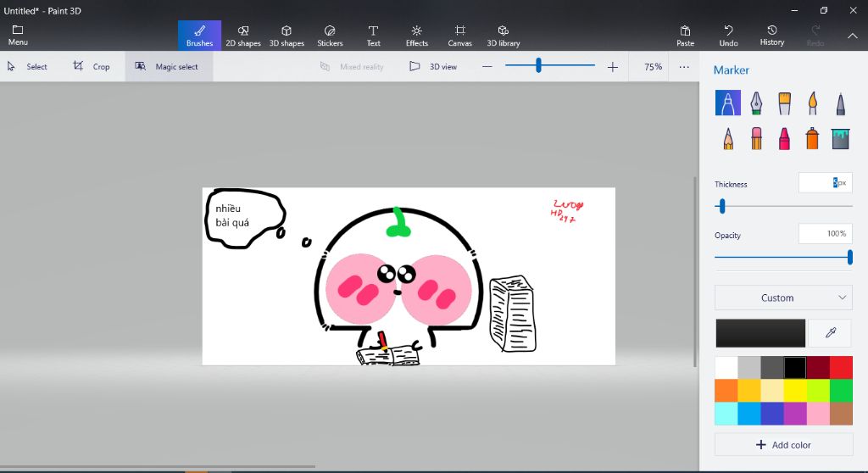Click the current color preview box
Screen dimensions: 868x473
pos(760,333)
